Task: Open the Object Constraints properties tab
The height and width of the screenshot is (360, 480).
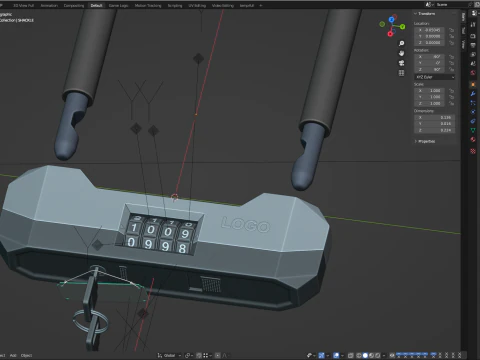Action: pyautogui.click(x=473, y=121)
